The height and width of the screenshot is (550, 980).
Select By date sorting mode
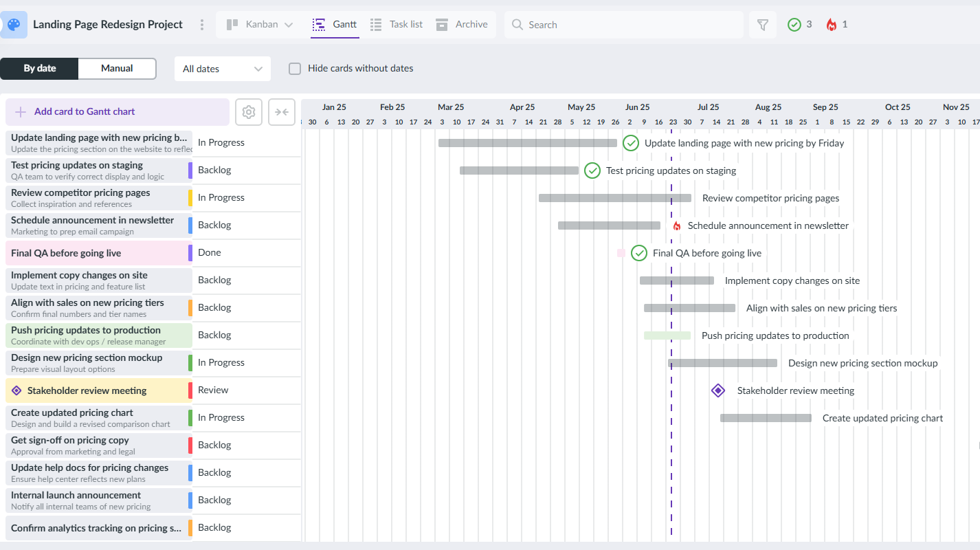(x=40, y=69)
